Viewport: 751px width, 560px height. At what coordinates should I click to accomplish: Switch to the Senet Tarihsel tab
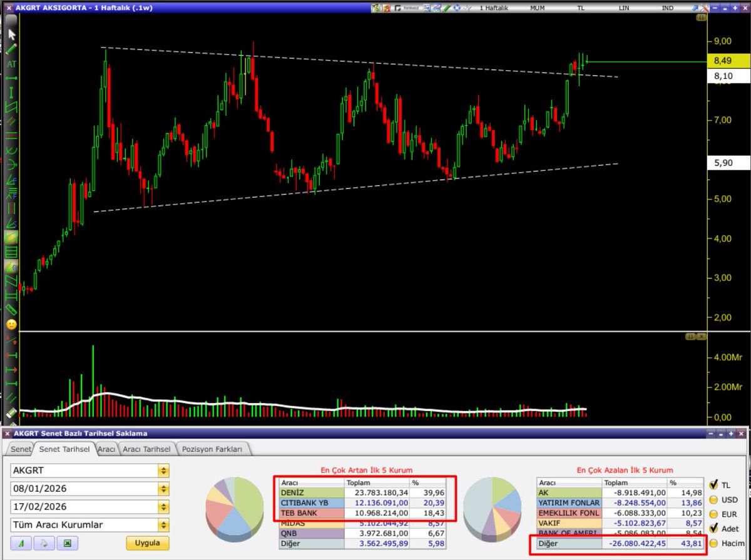pos(64,449)
